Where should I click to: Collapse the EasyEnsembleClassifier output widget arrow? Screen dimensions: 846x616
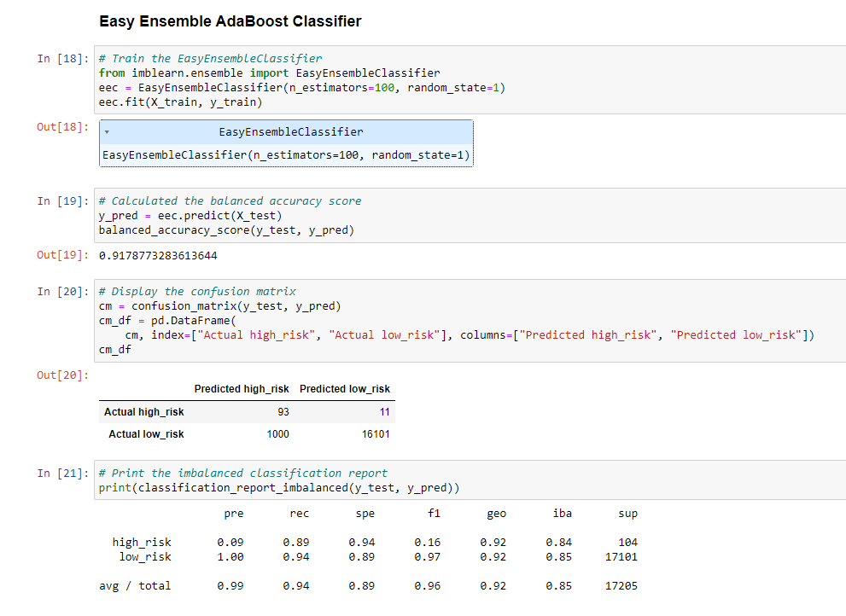pos(107,132)
